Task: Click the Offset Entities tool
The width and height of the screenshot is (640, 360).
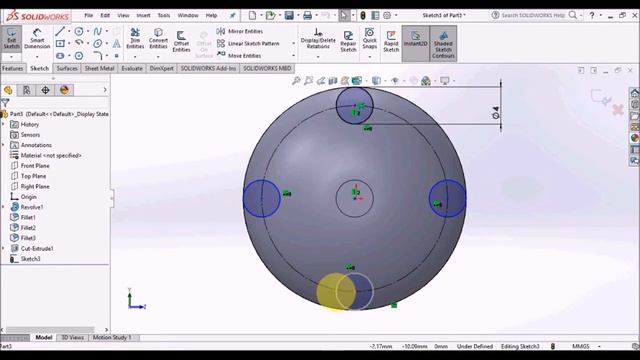Action: 181,41
